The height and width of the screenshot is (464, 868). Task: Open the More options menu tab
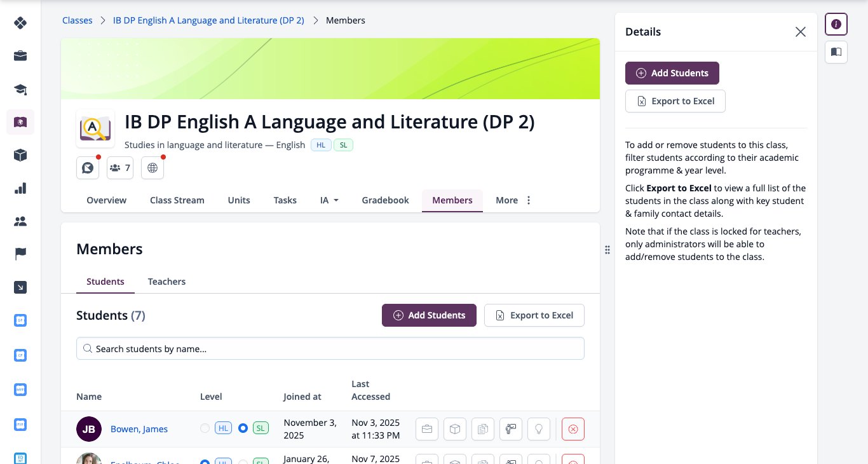513,200
